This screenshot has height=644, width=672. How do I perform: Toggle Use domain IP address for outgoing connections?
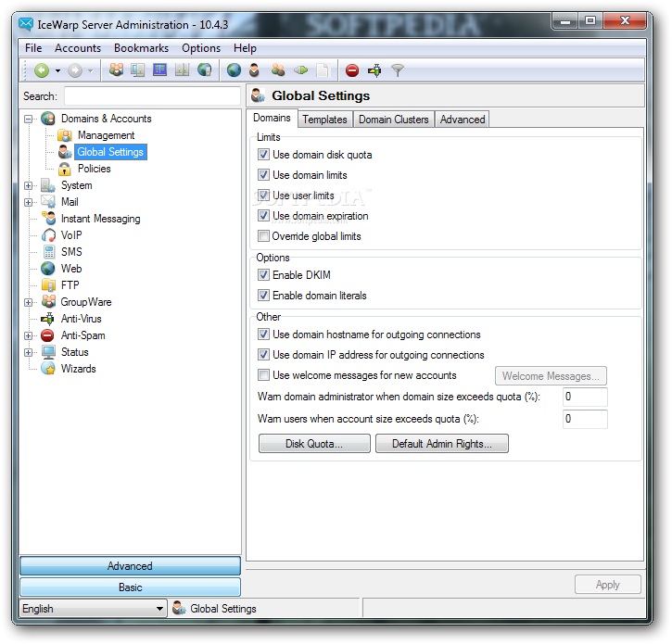(x=263, y=355)
